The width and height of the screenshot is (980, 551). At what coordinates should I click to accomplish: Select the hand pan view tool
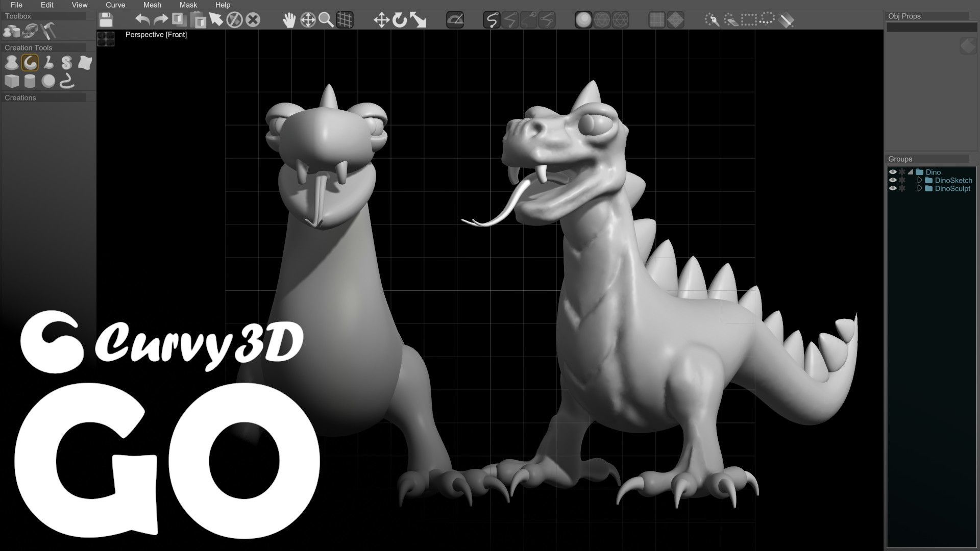pos(289,20)
